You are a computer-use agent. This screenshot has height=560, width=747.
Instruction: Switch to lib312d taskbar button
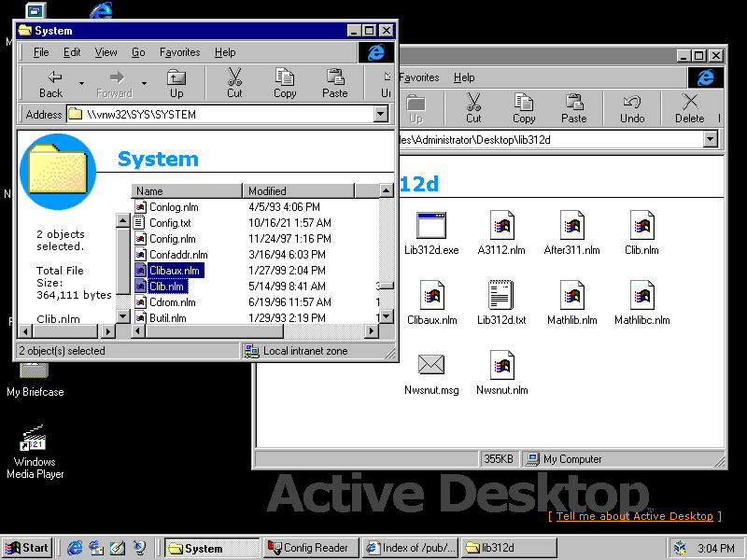pos(510,548)
